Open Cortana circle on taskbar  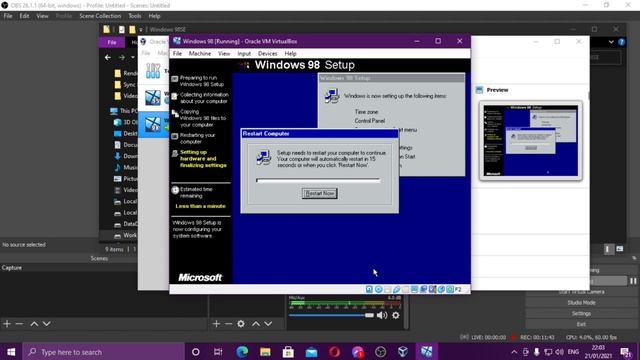click(196, 352)
